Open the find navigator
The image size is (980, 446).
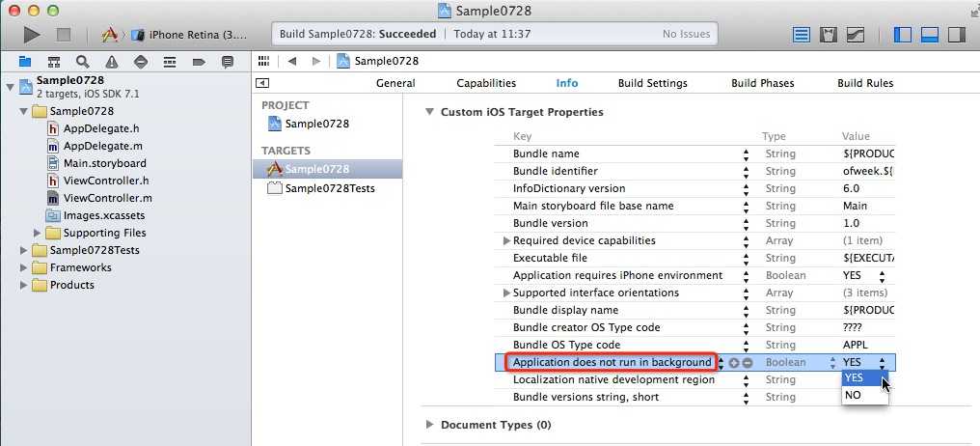coord(83,62)
